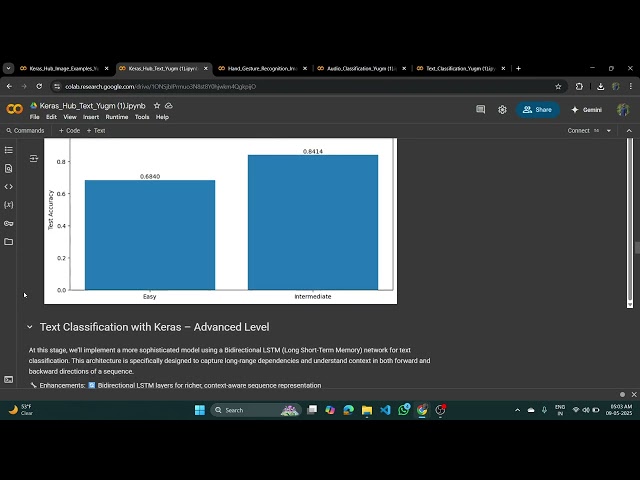Open the Gemini assistant button

pos(587,109)
